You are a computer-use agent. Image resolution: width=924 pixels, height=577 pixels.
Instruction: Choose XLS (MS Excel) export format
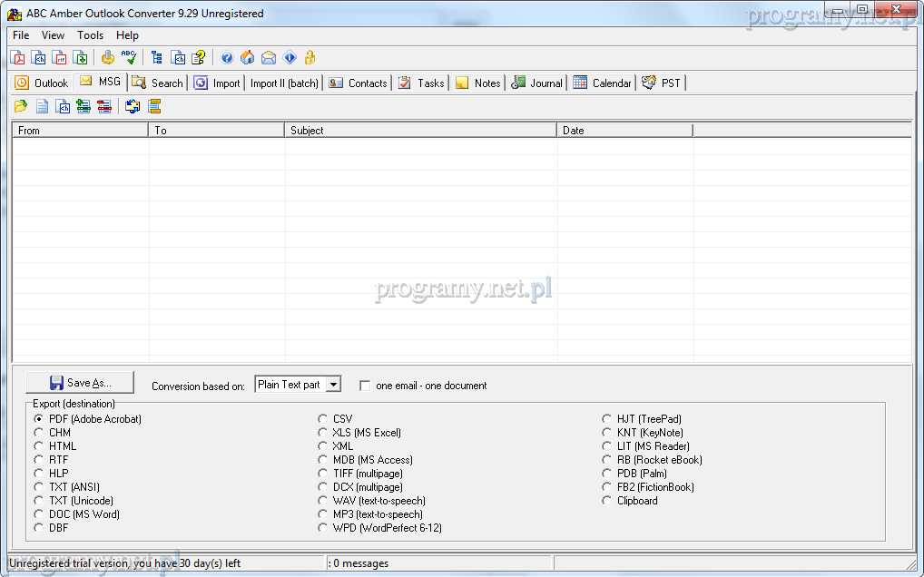[x=323, y=433]
